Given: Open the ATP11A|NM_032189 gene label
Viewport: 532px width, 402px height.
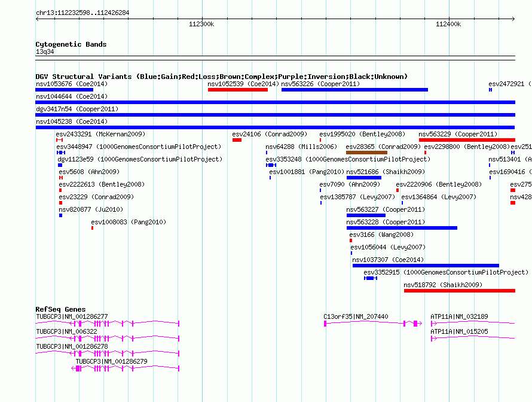Looking at the screenshot, I should click(x=460, y=316).
